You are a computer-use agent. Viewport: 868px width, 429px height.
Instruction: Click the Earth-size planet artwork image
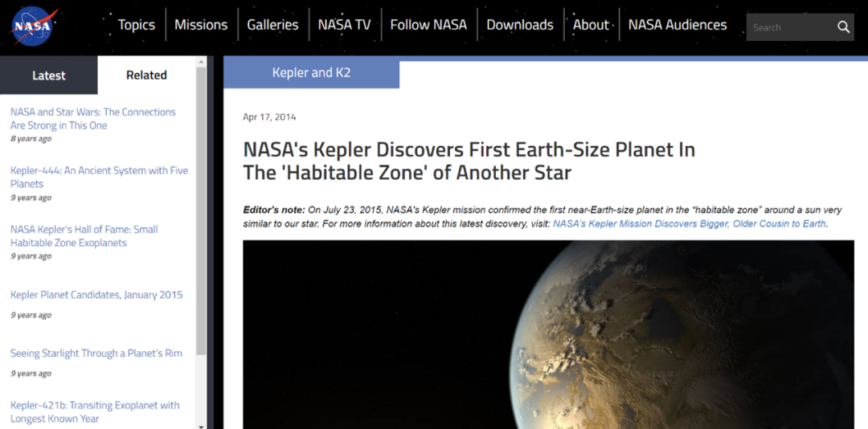coord(549,334)
